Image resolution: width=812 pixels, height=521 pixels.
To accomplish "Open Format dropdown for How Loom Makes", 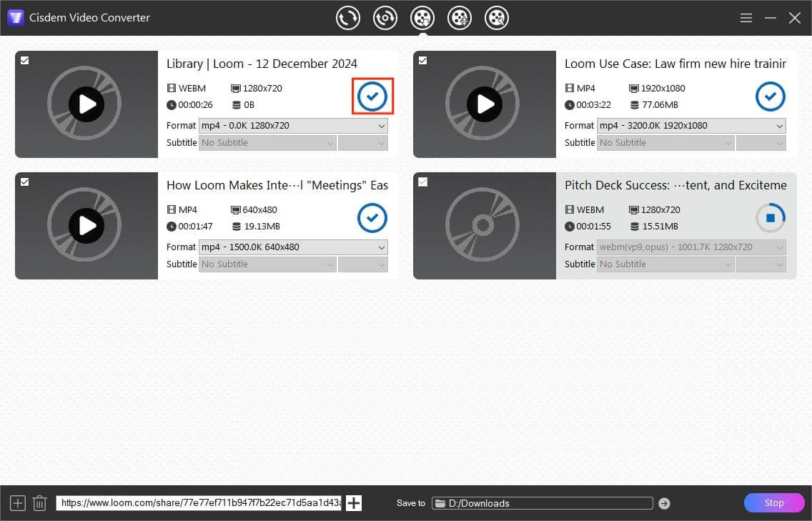I will click(x=293, y=247).
